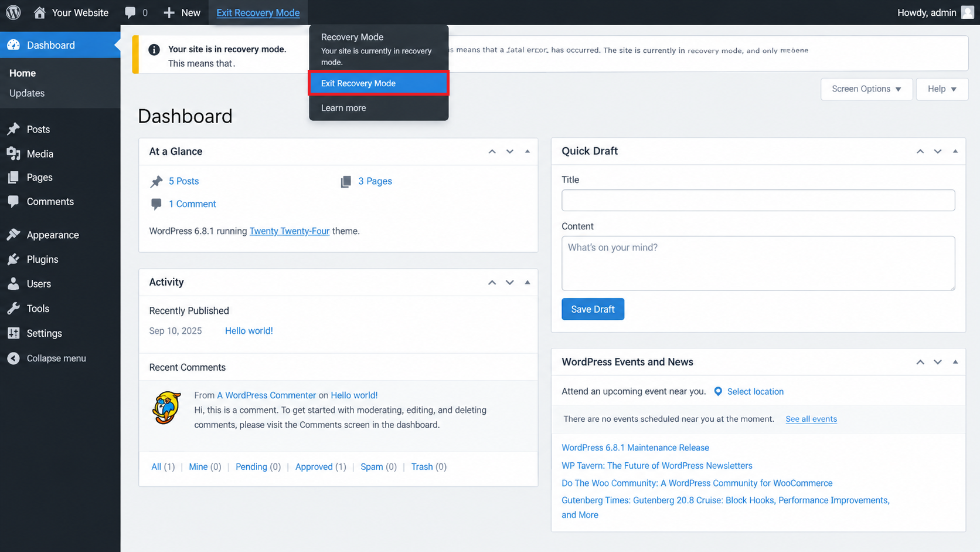Click the admin avatar icon

968,12
